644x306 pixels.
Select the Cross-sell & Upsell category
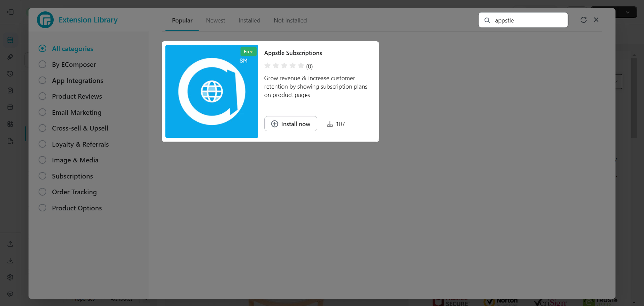pos(73,128)
